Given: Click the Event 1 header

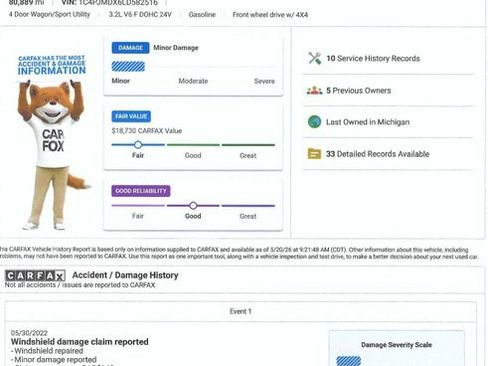Looking at the screenshot, I should [x=240, y=311].
